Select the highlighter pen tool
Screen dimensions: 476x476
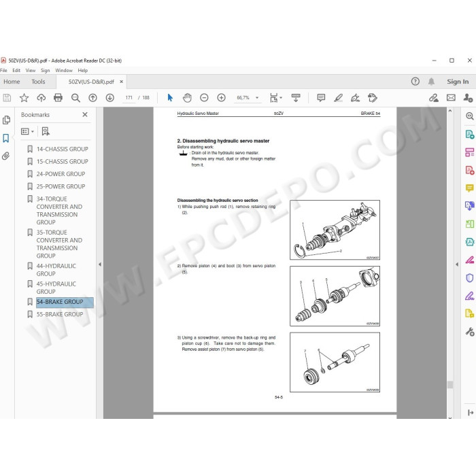click(x=338, y=98)
